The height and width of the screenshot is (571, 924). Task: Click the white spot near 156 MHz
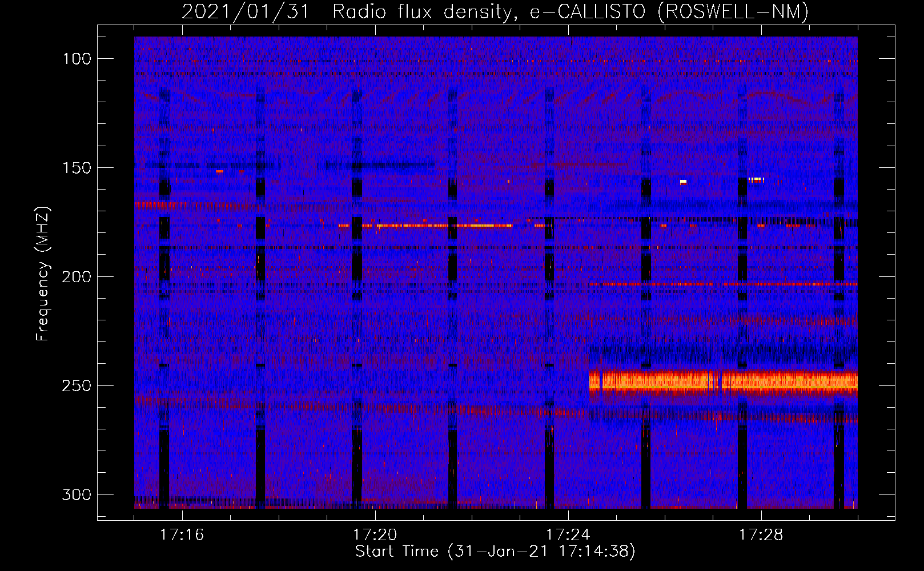click(683, 182)
